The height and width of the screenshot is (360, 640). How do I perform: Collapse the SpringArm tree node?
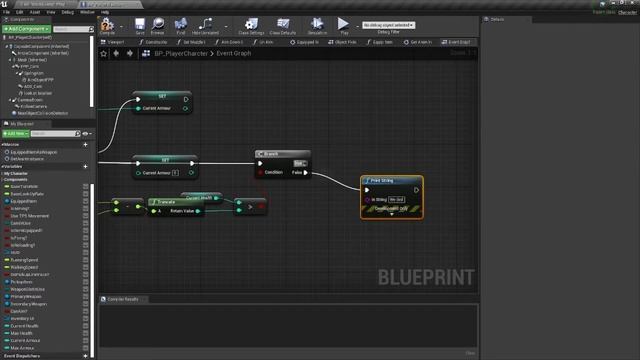[x=17, y=73]
